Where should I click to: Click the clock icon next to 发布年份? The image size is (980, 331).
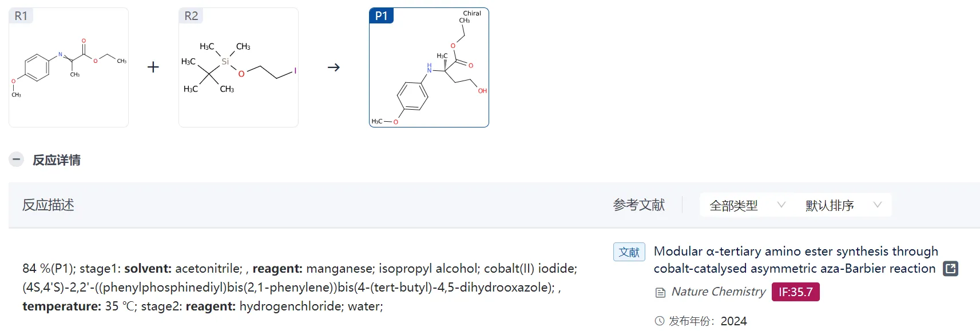click(x=660, y=321)
